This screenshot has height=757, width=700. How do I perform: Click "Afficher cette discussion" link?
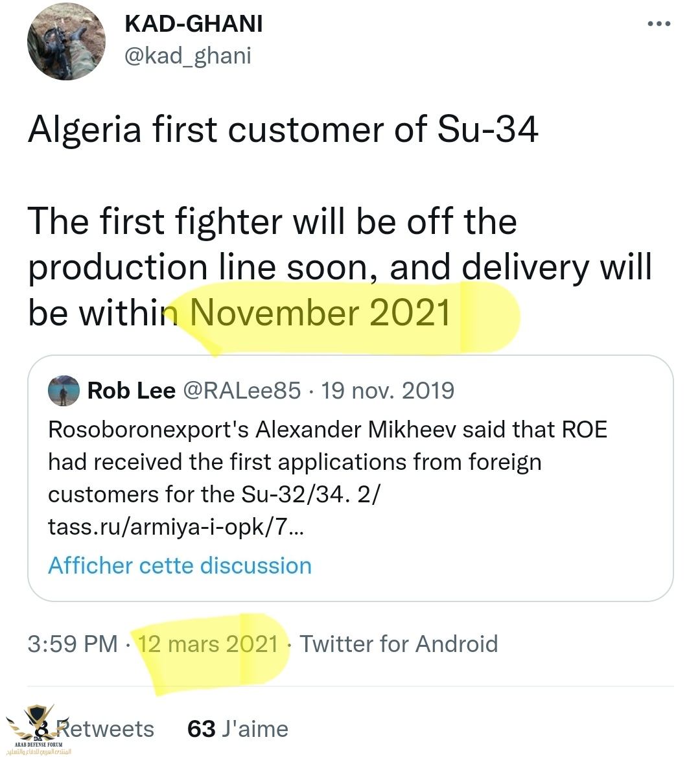(180, 565)
